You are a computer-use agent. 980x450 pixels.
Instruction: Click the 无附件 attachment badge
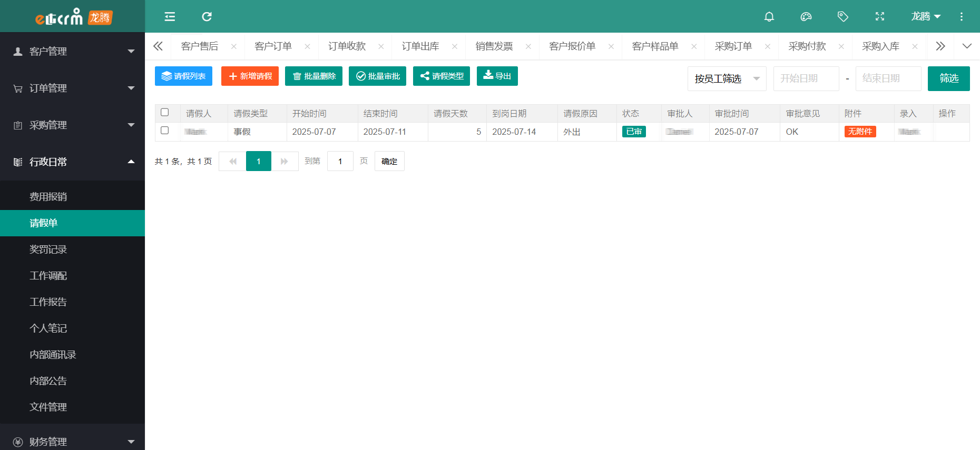(860, 132)
